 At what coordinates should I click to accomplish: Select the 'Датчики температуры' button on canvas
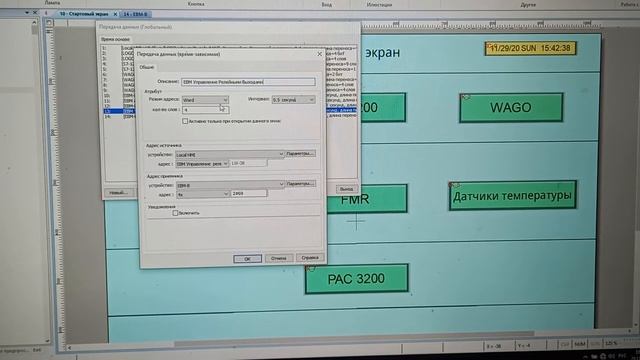513,196
